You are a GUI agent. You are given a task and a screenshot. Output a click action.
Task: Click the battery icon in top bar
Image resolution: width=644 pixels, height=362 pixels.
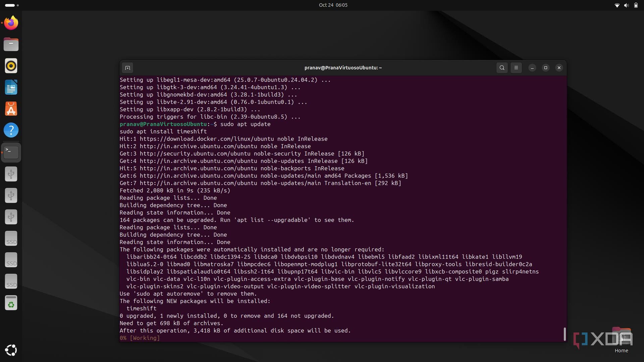point(636,5)
